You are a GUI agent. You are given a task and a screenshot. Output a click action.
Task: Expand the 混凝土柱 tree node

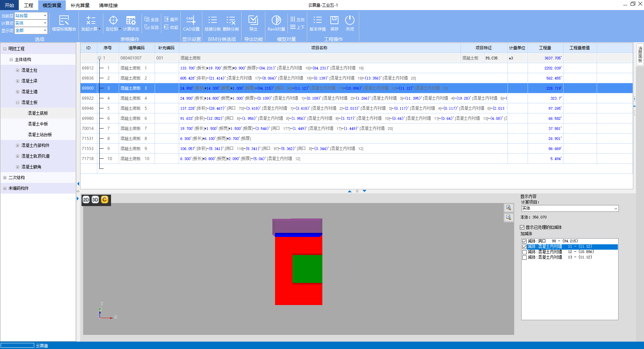pyautogui.click(x=18, y=70)
